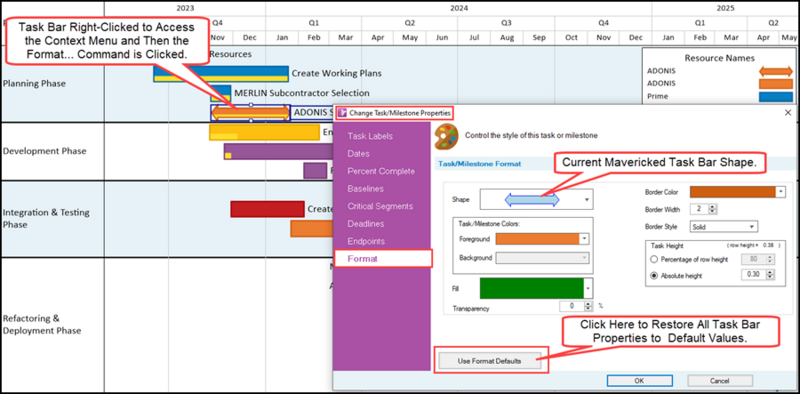This screenshot has width=800, height=394.
Task: Close the Change Task/Milestone Properties dialog
Action: pos(788,112)
